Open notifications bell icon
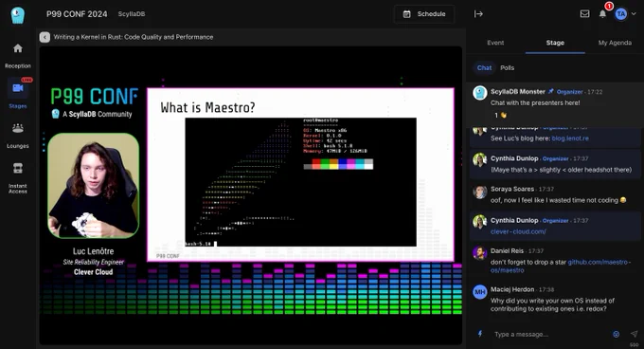The width and height of the screenshot is (644, 349). (x=602, y=14)
